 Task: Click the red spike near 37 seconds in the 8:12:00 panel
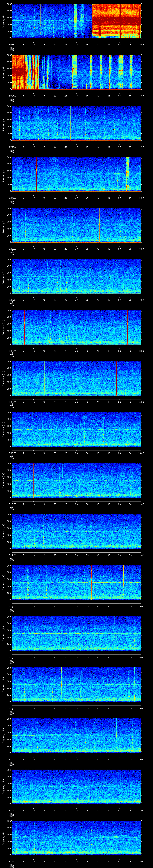point(91,582)
